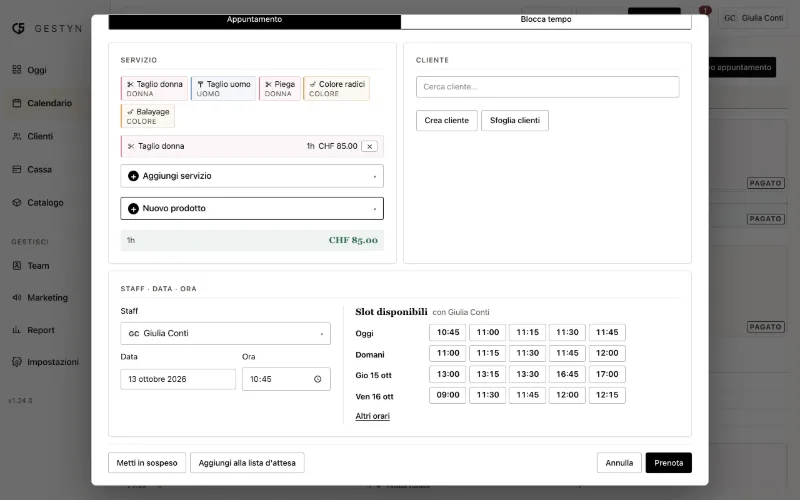Pick the Oggi 11:45 slot
This screenshot has width=800, height=500.
pyautogui.click(x=607, y=332)
